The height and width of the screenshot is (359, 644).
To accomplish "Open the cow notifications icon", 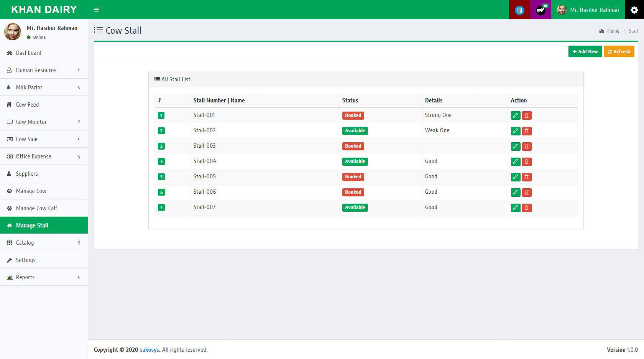I will pyautogui.click(x=540, y=10).
